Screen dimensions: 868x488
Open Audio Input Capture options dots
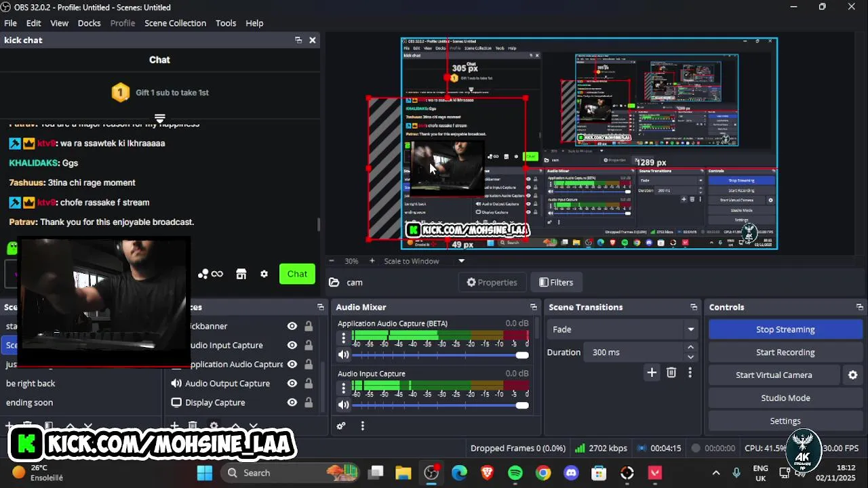click(x=344, y=388)
